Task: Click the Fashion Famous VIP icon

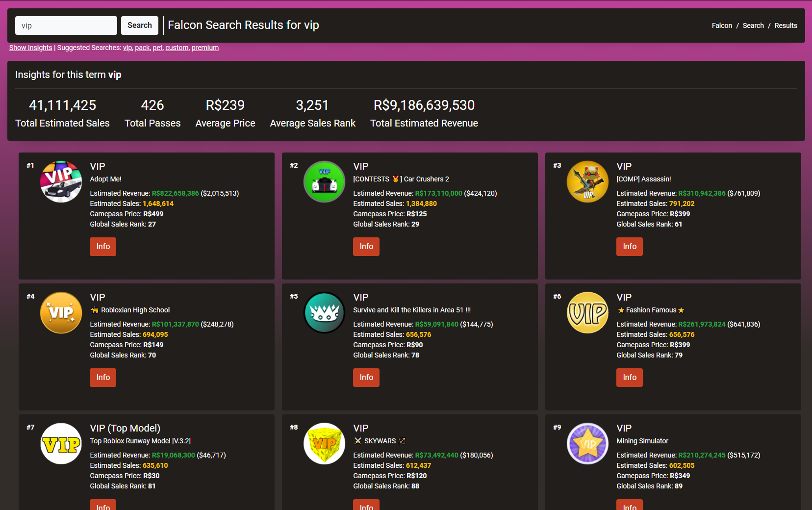Action: [x=587, y=312]
